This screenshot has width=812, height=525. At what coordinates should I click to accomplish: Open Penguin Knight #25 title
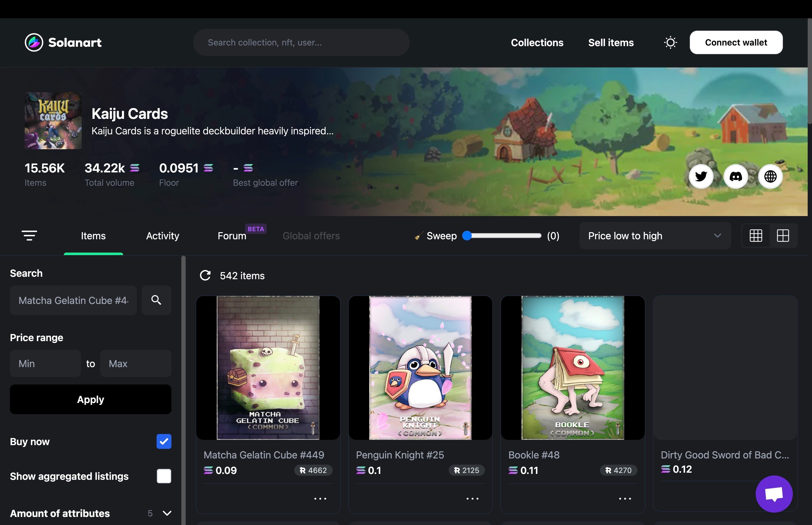point(400,455)
